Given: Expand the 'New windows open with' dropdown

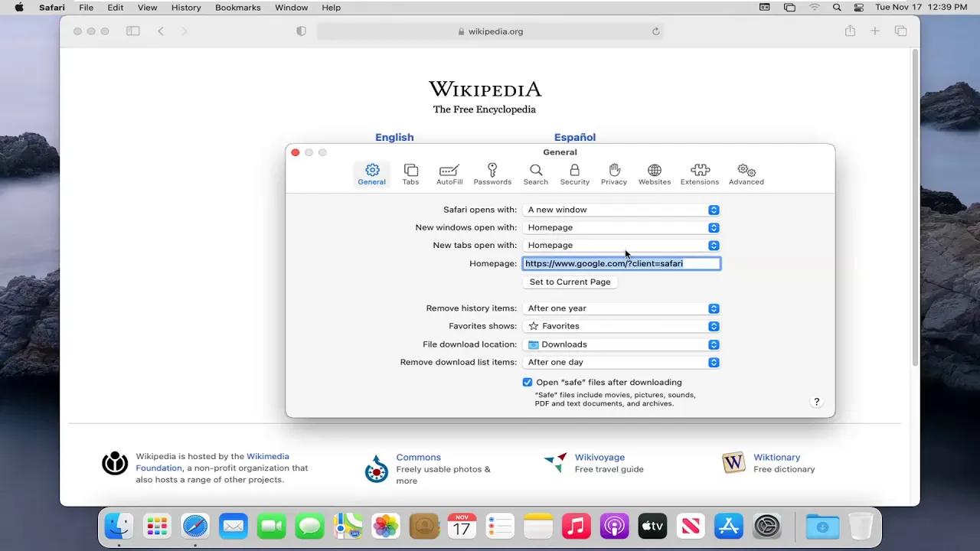Looking at the screenshot, I should click(x=622, y=227).
